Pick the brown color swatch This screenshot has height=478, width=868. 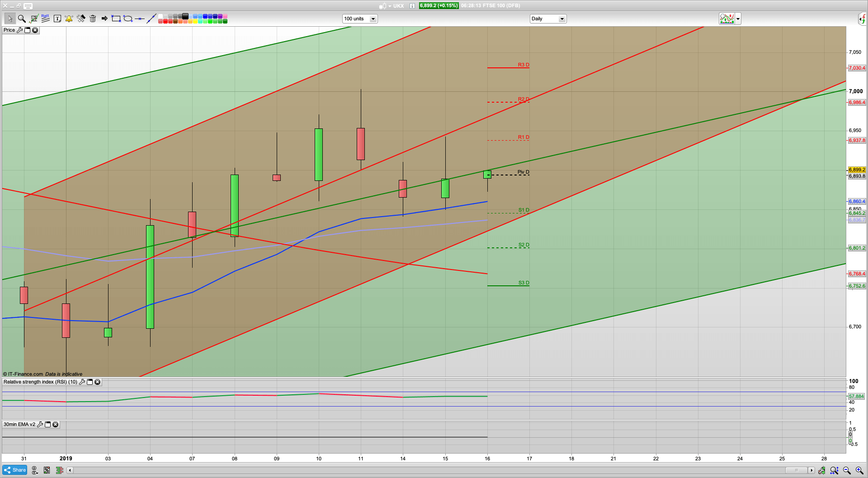(x=175, y=21)
